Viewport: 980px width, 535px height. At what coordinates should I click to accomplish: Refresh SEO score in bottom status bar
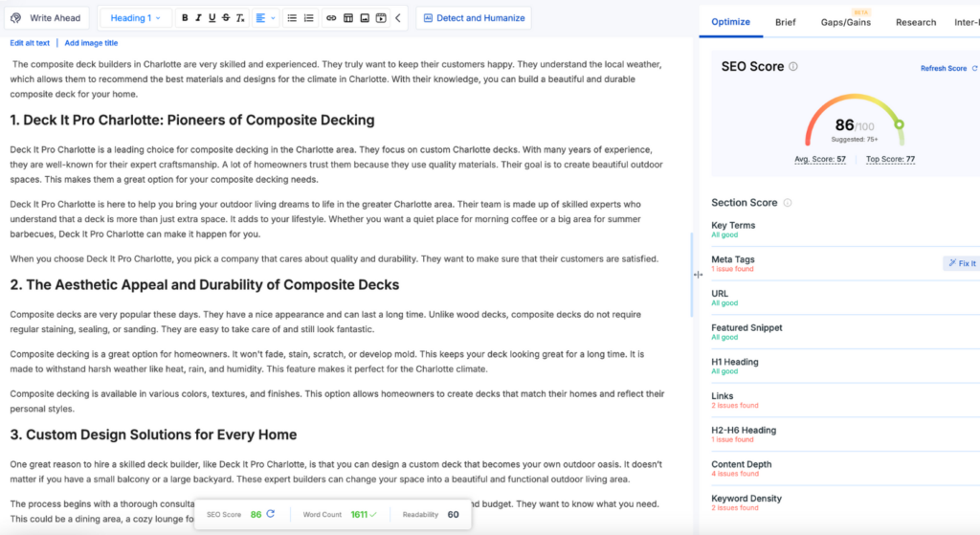[271, 514]
